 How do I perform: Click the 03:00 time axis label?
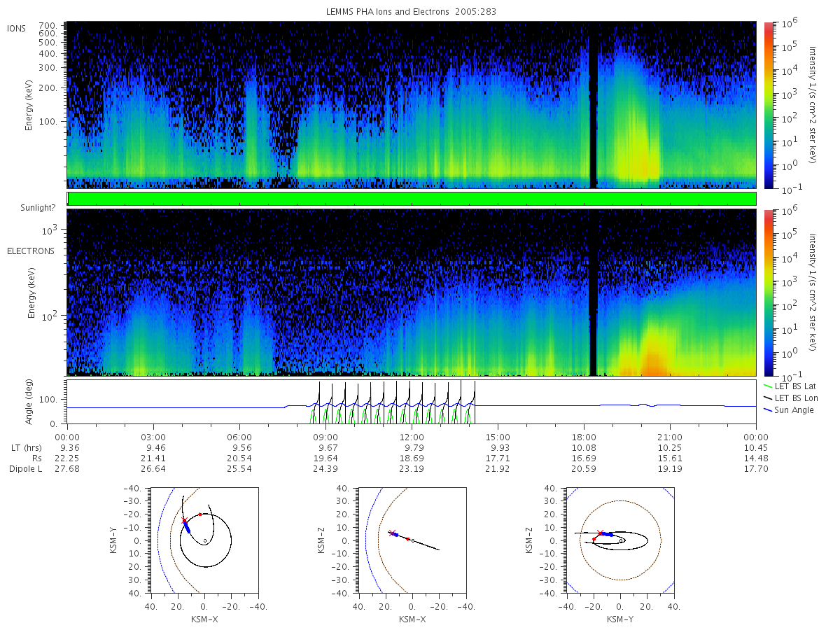[153, 436]
